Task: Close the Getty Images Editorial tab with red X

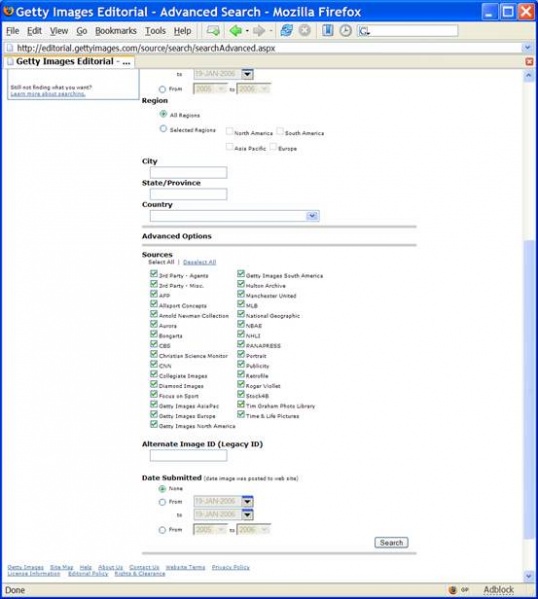Action: [x=529, y=62]
